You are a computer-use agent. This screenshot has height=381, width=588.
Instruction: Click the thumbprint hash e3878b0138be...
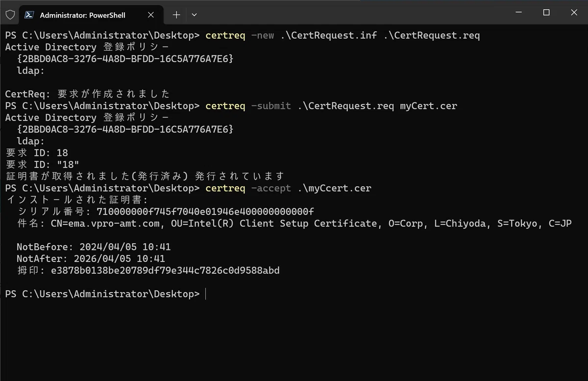click(x=165, y=270)
